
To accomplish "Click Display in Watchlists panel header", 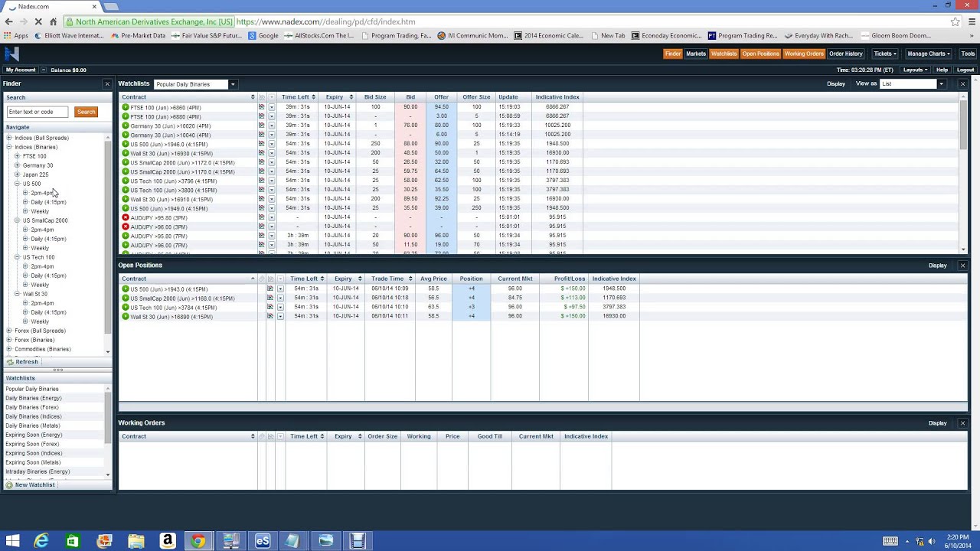I will [836, 83].
